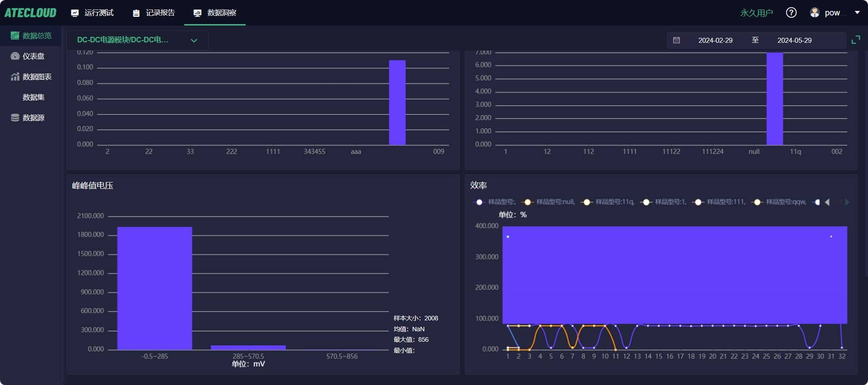Expand the user account dropdown arrow
868x385 pixels.
coord(857,13)
